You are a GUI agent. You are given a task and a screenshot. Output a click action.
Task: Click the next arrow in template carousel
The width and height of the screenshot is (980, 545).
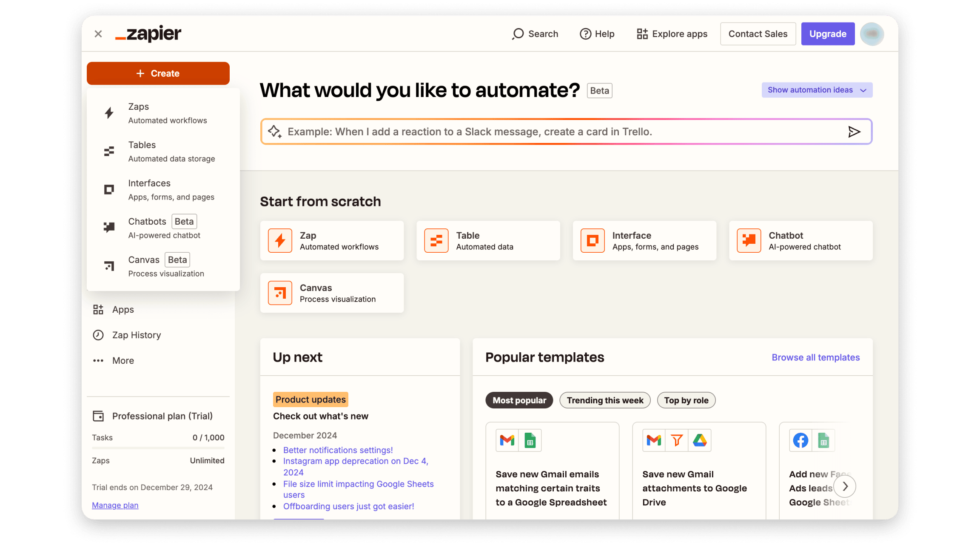[x=845, y=486]
